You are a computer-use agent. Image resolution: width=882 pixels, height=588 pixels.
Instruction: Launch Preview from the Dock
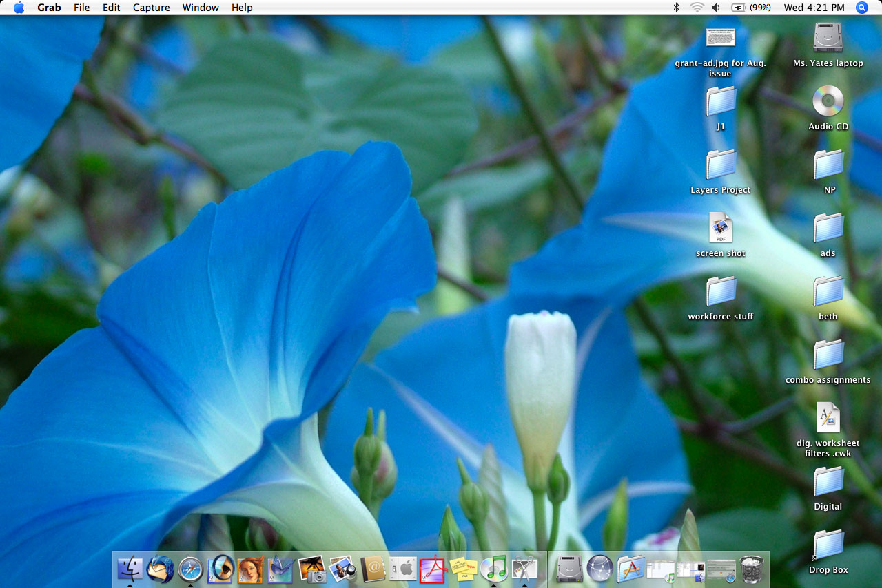pyautogui.click(x=342, y=569)
